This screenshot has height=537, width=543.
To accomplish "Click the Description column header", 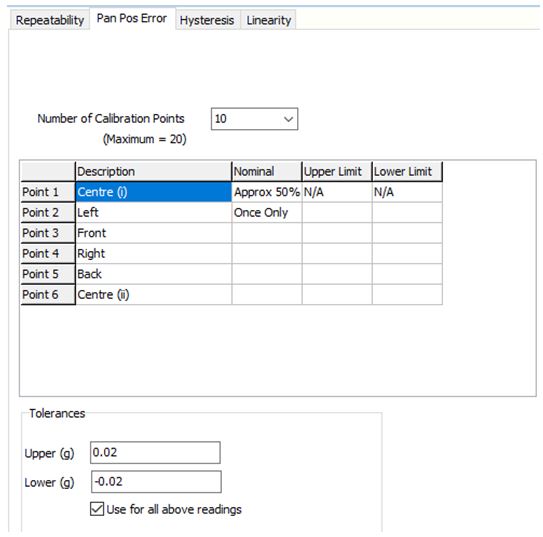I will pyautogui.click(x=153, y=171).
